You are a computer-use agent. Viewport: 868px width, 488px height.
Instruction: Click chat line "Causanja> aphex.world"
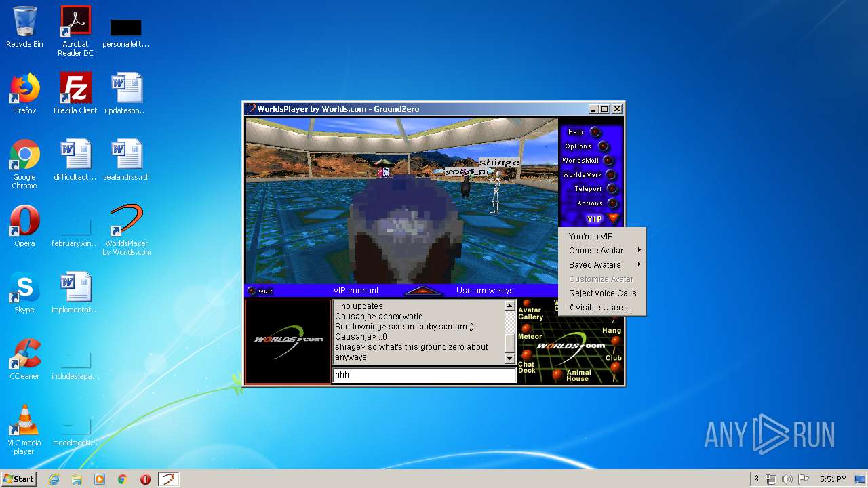(x=379, y=317)
